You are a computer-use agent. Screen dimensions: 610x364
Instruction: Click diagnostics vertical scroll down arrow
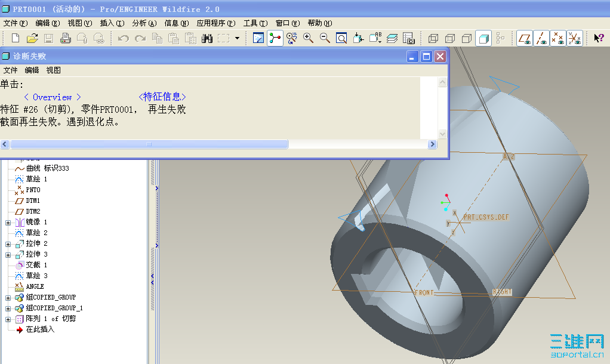coord(442,134)
